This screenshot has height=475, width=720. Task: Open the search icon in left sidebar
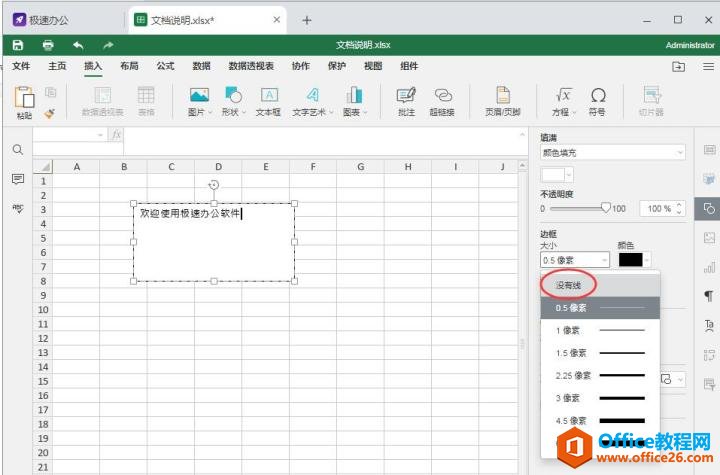(x=18, y=150)
